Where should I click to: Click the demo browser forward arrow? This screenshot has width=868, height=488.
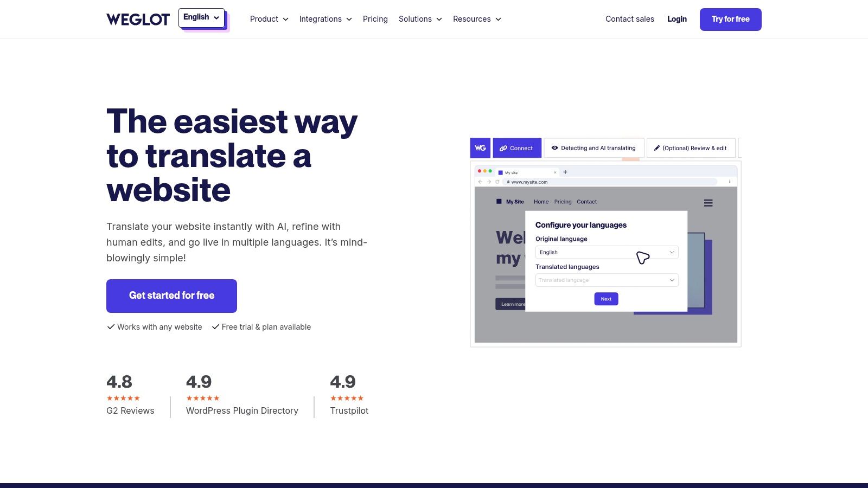coord(489,182)
